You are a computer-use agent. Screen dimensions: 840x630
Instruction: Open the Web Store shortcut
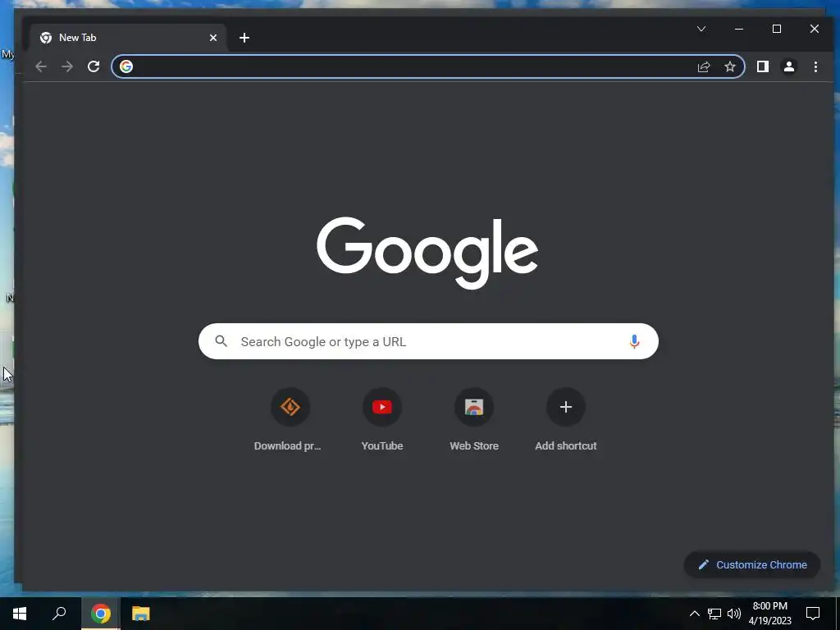[474, 420]
